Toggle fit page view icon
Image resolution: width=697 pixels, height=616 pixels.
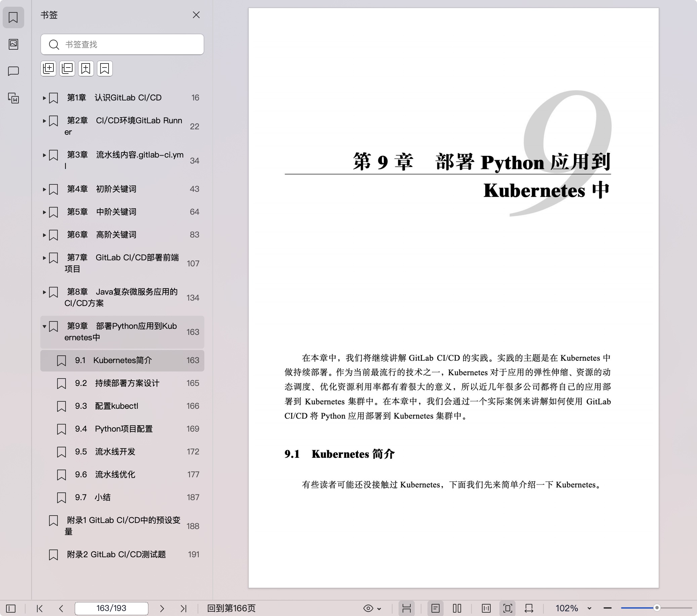pos(508,609)
